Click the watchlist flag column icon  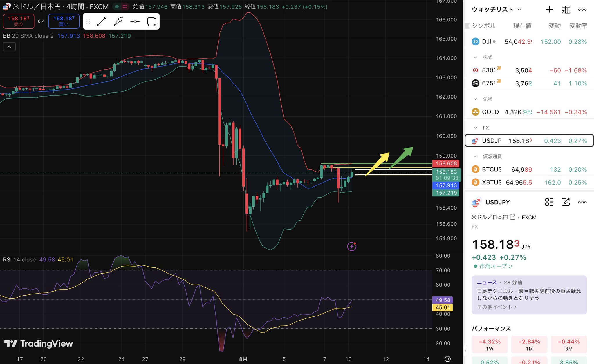click(x=467, y=26)
